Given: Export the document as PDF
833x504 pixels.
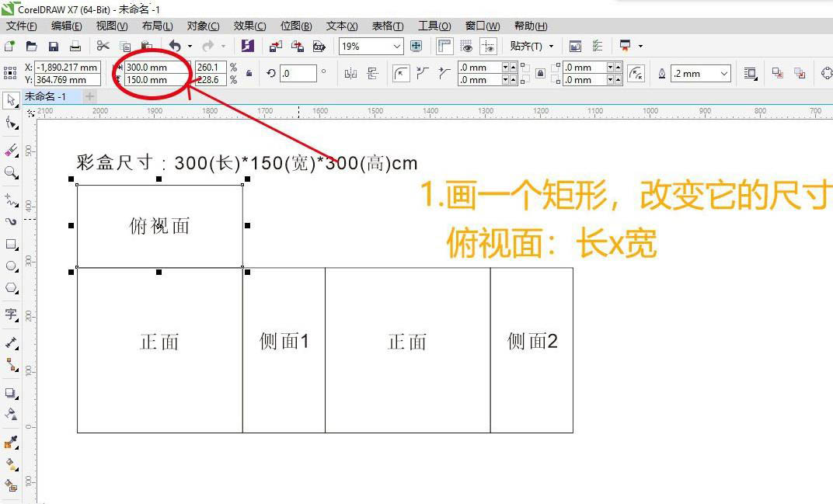Looking at the screenshot, I should (x=319, y=46).
